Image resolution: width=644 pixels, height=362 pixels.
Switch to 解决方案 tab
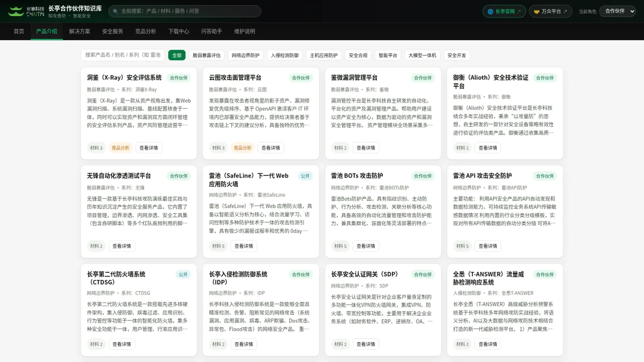79,31
